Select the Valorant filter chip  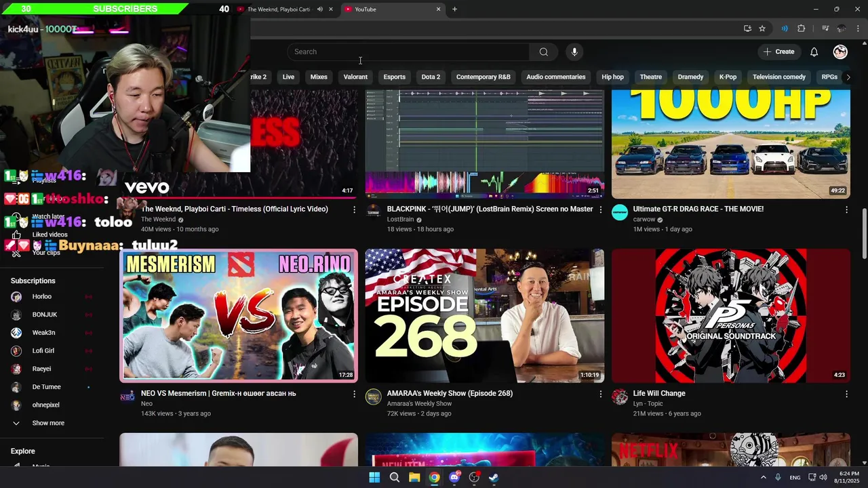(355, 77)
